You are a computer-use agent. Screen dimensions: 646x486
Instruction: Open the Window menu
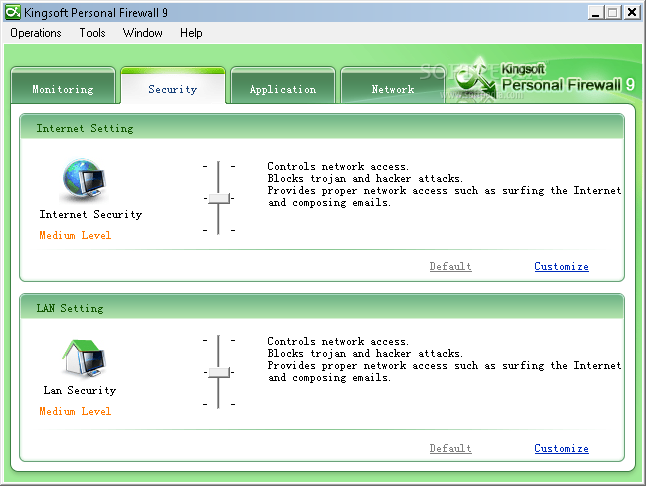pos(143,33)
